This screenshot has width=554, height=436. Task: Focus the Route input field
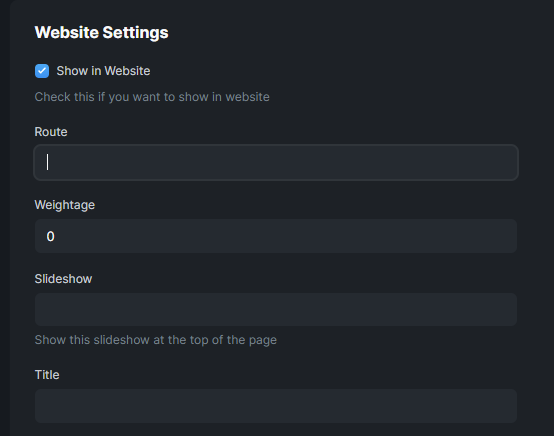(276, 163)
